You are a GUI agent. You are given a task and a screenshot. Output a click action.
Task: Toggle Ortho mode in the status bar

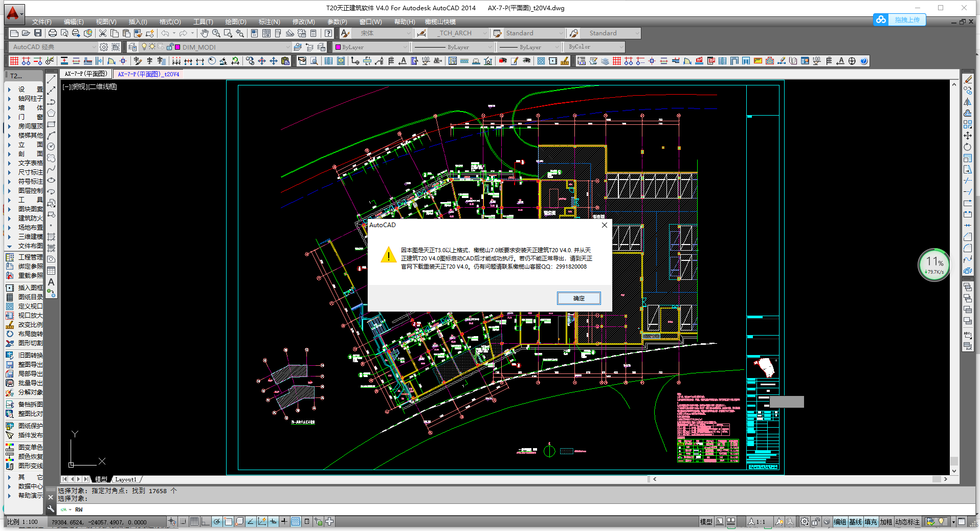(206, 521)
